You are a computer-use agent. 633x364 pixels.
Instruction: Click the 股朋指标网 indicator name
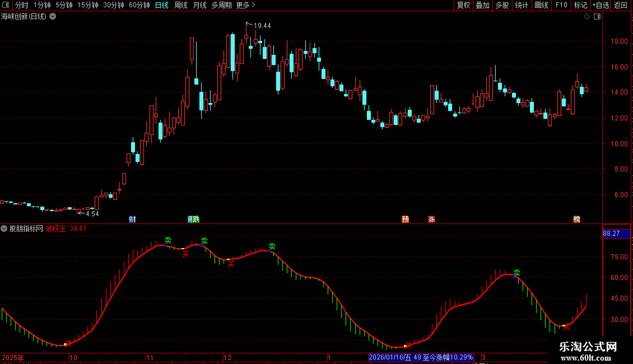(x=26, y=228)
